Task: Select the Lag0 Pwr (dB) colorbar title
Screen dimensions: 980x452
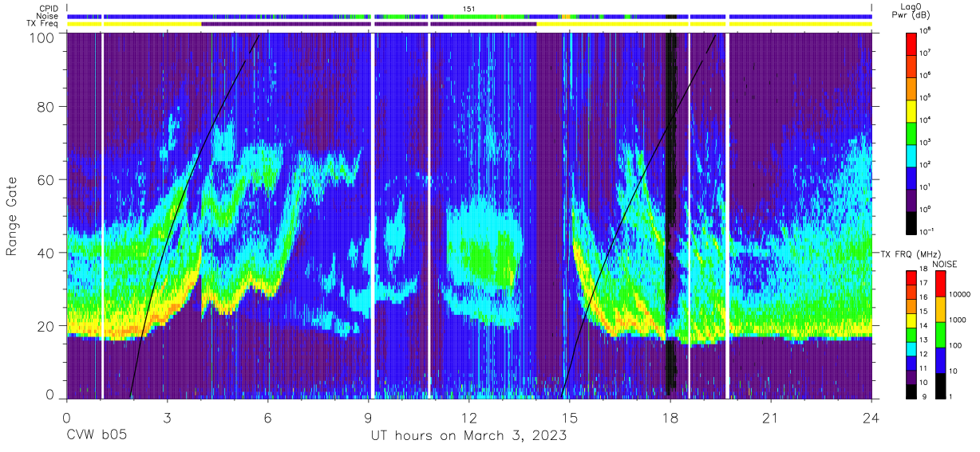Action: [x=913, y=11]
